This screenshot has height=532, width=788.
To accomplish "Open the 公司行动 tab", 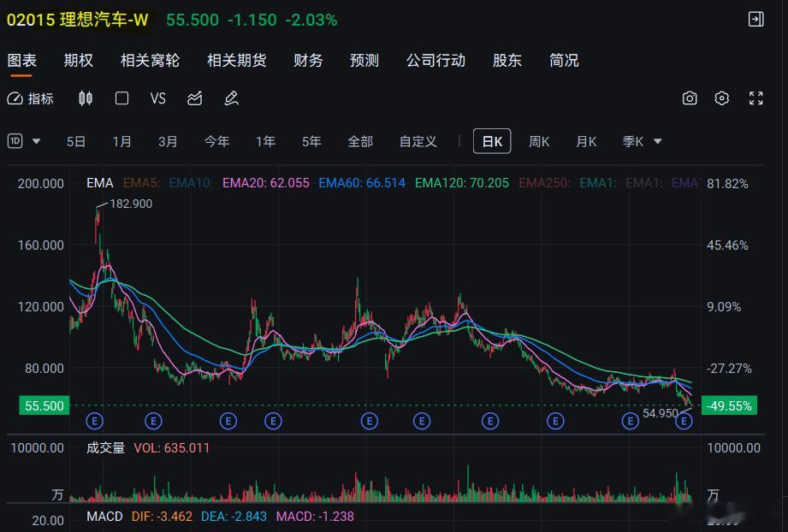I will coord(435,60).
